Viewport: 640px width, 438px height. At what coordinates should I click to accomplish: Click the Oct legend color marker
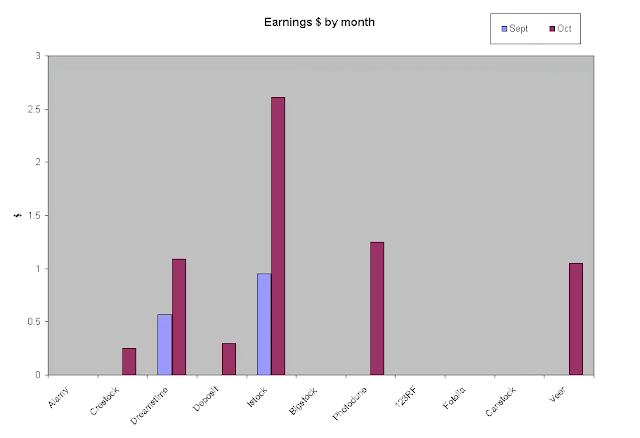coord(551,29)
